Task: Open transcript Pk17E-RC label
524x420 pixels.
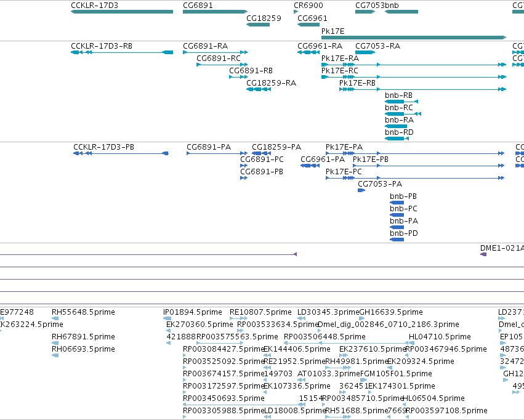Action: (339, 71)
